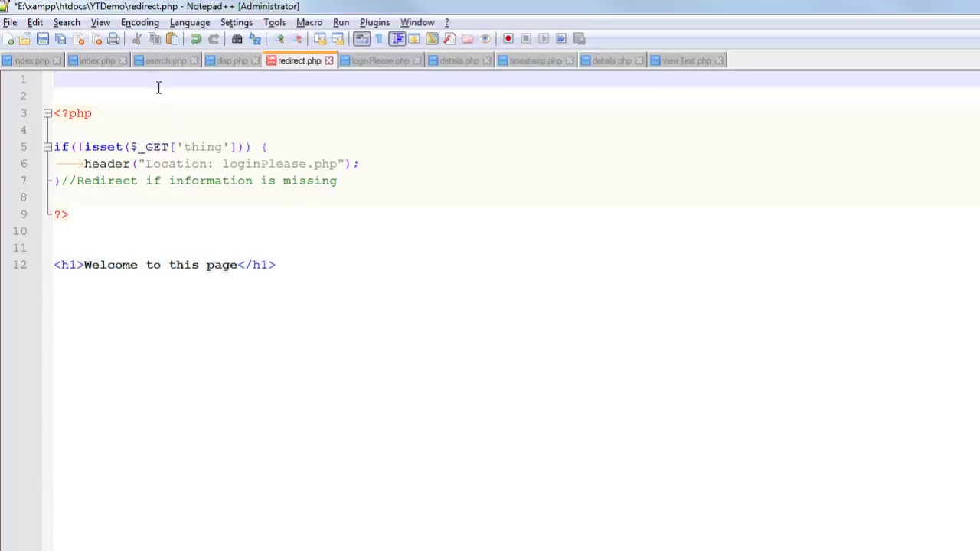Click the Stop Recording macro icon
Image resolution: width=980 pixels, height=551 pixels.
tap(526, 39)
